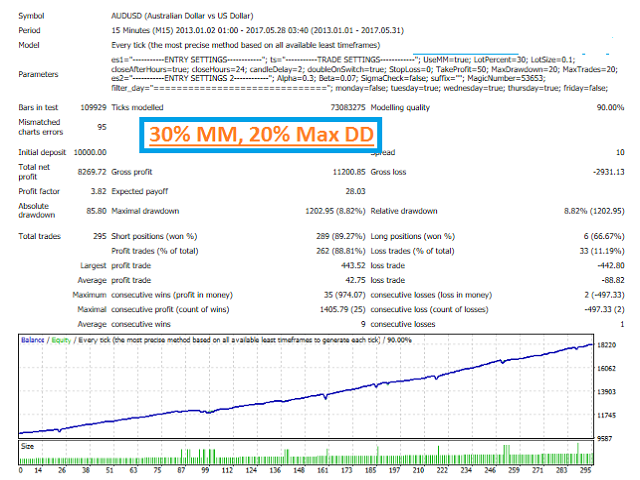Click the Every tick model description
640x480 pixels.
245,45
